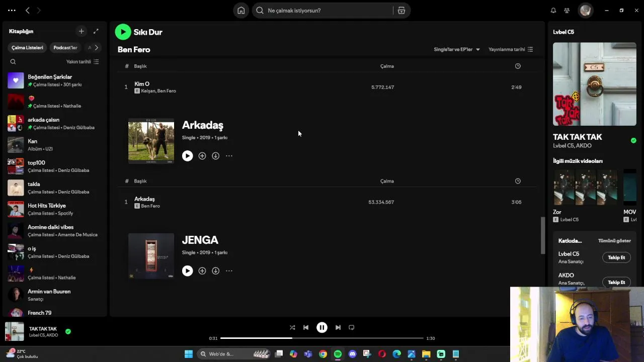This screenshot has width=644, height=362.
Task: Pause the current track
Action: 322,327
